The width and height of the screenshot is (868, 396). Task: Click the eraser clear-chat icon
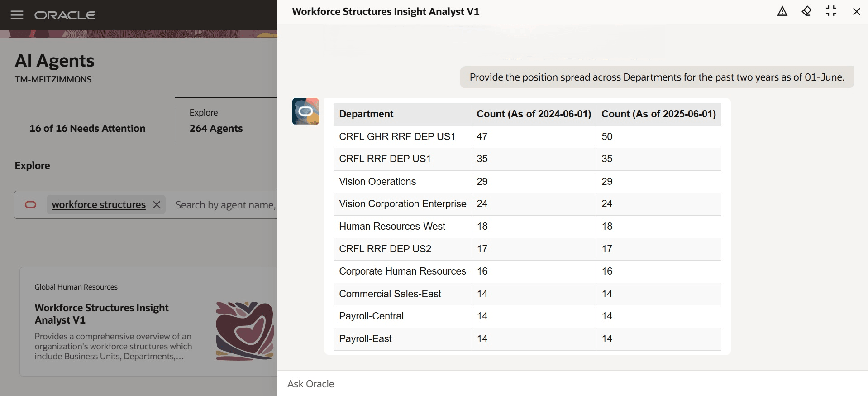(806, 12)
